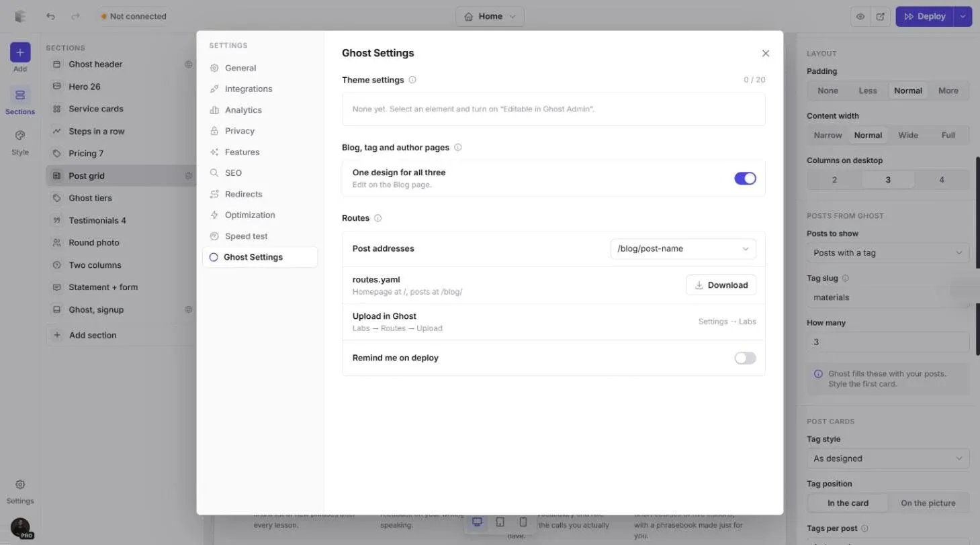The height and width of the screenshot is (545, 980).
Task: Open the General settings tab
Action: pyautogui.click(x=260, y=68)
